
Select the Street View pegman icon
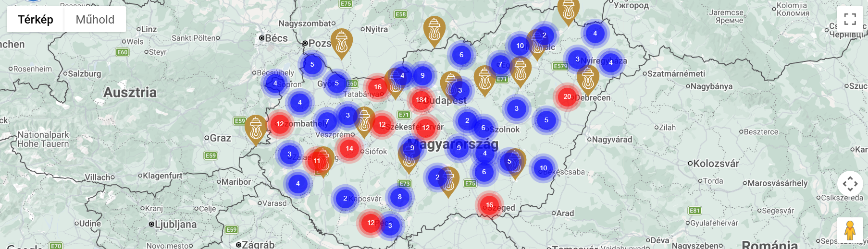coord(850,230)
